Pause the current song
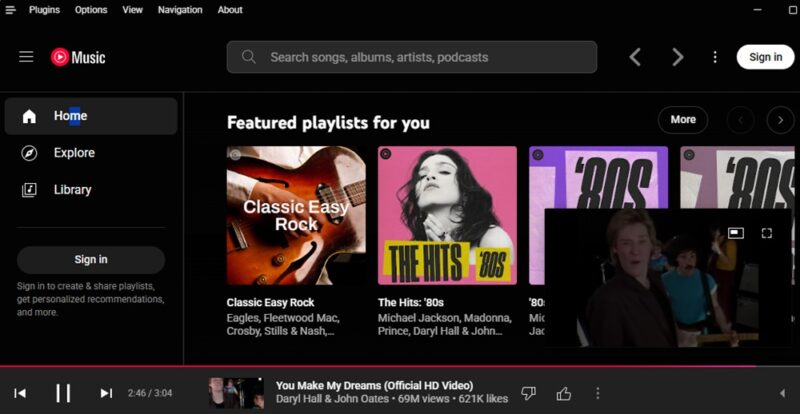Screen dimensions: 800x414 (63, 393)
